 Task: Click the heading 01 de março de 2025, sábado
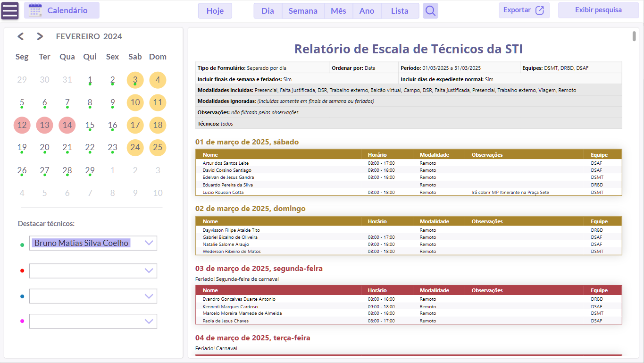tap(247, 142)
